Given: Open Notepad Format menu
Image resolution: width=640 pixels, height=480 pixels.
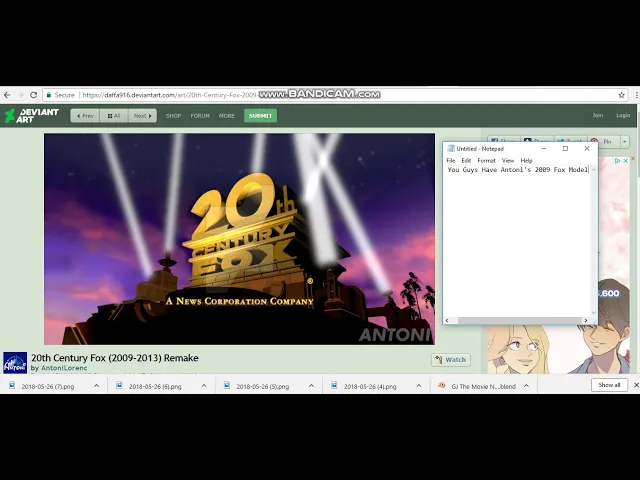Looking at the screenshot, I should [x=487, y=160].
